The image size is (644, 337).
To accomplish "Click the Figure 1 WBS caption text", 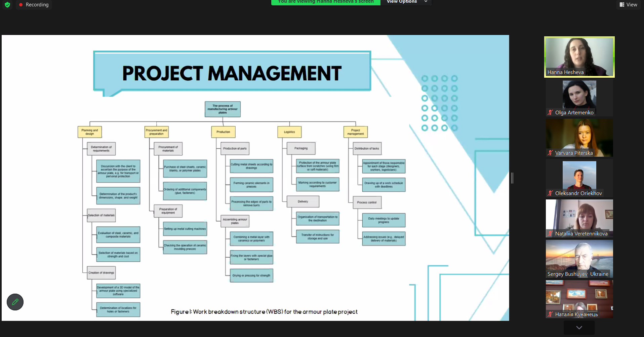I will pos(264,312).
